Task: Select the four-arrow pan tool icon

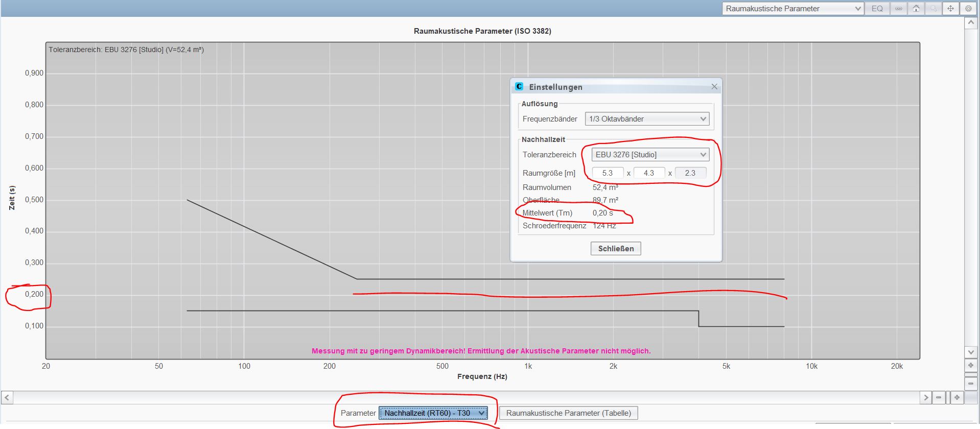Action: click(x=950, y=8)
